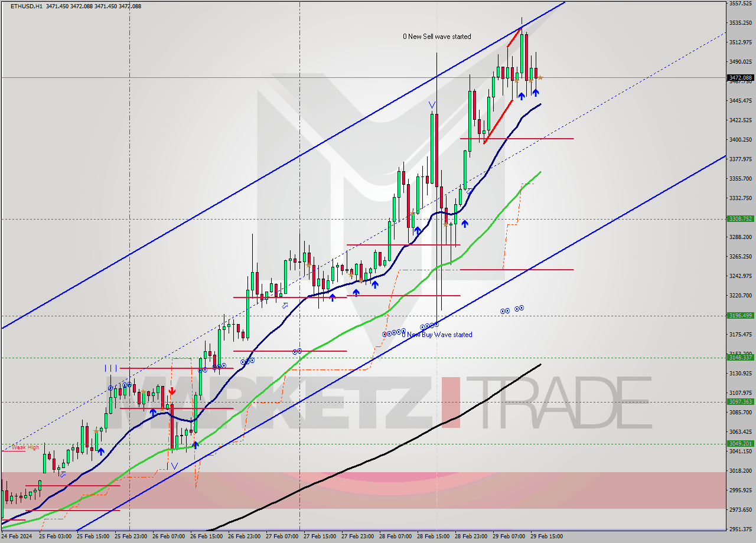Click the 'Weak High' annotation
Image resolution: width=756 pixels, height=543 pixels.
(26, 447)
